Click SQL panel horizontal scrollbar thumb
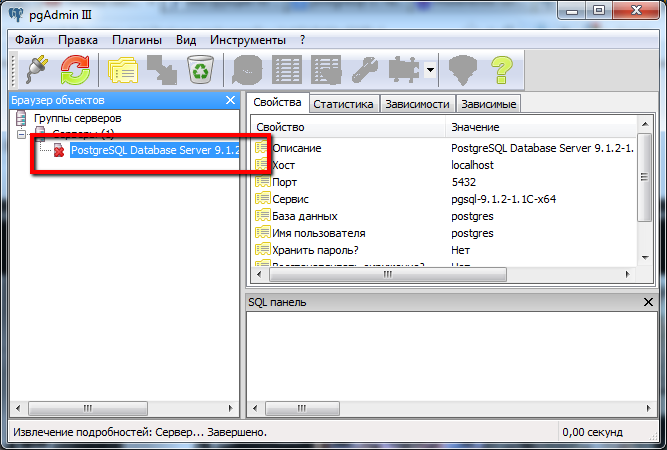This screenshot has width=667, height=450. pos(302,408)
